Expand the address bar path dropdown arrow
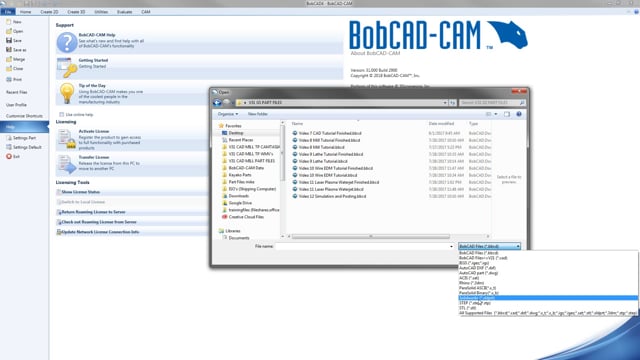Image resolution: width=640 pixels, height=360 pixels. point(445,102)
